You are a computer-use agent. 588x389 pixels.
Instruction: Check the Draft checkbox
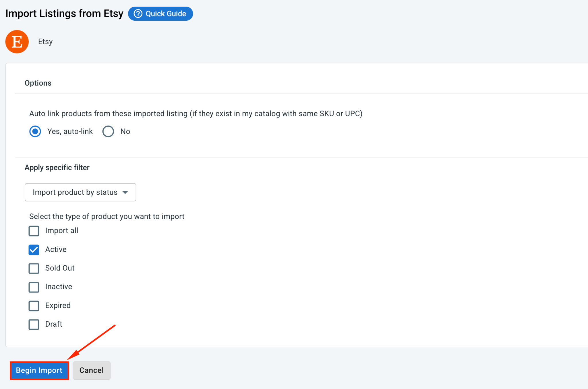click(34, 324)
